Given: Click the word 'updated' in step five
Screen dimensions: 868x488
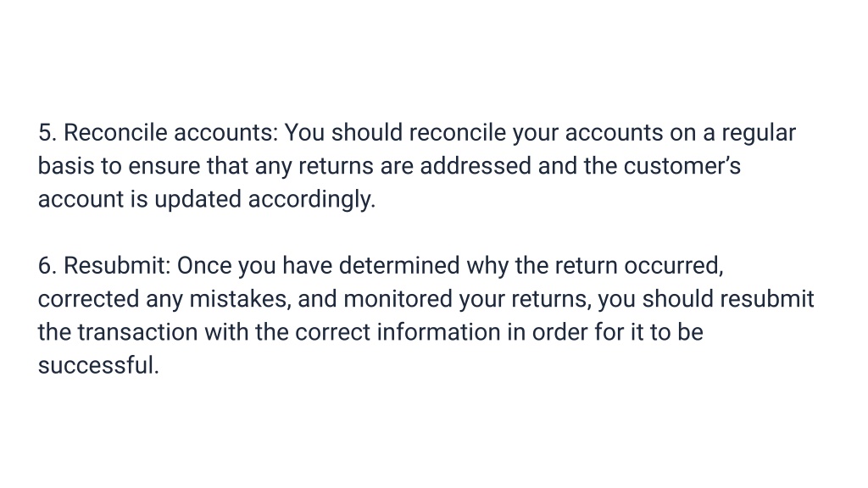Looking at the screenshot, I should click(198, 200).
